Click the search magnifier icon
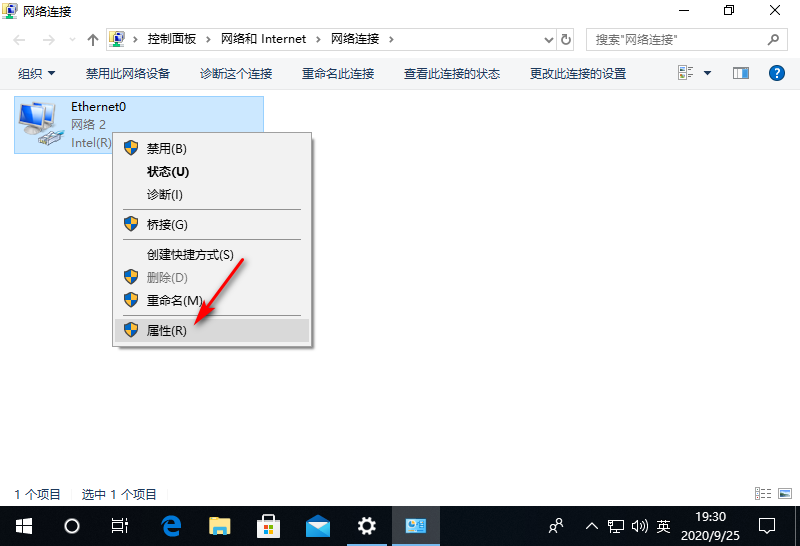 (773, 39)
